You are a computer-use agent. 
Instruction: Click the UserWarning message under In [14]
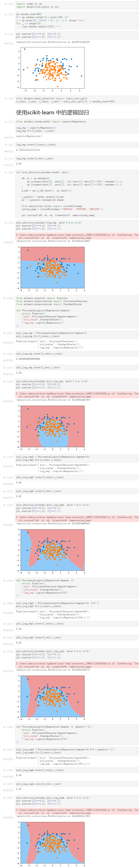[x=77, y=395]
